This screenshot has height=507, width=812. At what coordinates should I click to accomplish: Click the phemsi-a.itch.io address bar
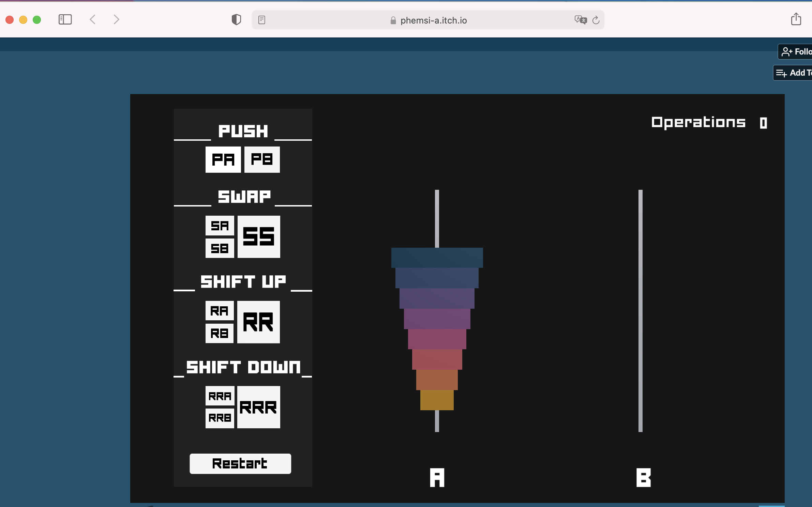tap(433, 20)
